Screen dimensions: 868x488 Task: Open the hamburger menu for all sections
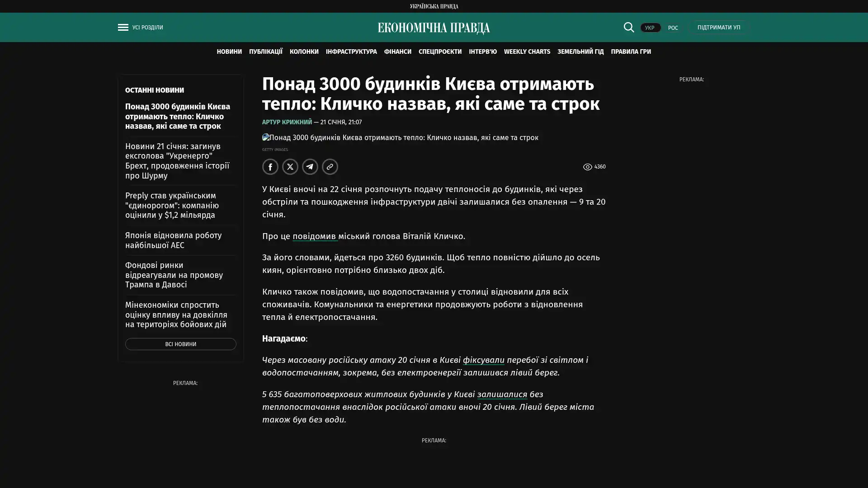click(x=123, y=28)
